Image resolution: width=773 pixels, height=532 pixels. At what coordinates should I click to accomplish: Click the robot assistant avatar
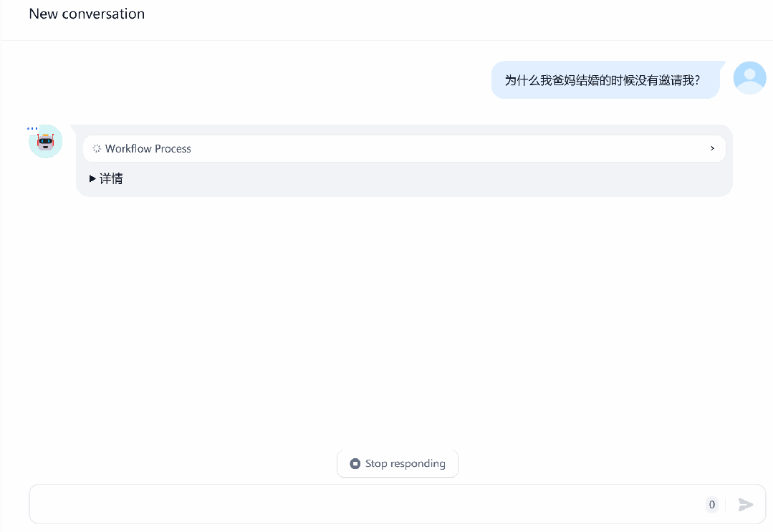click(45, 141)
